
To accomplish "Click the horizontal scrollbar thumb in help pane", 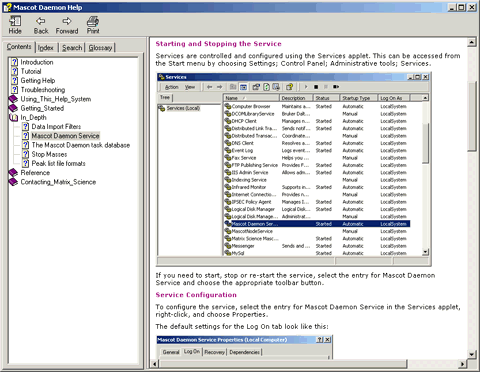I will pyautogui.click(x=283, y=364).
